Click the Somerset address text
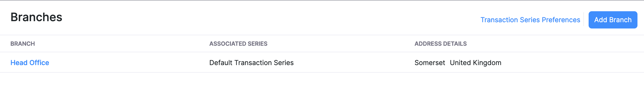The height and width of the screenshot is (98, 644). 430,63
